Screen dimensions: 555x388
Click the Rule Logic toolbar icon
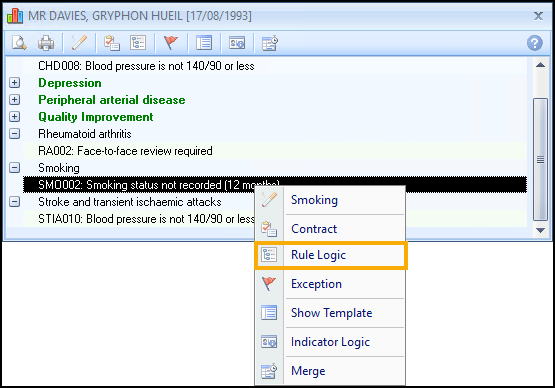click(x=138, y=43)
